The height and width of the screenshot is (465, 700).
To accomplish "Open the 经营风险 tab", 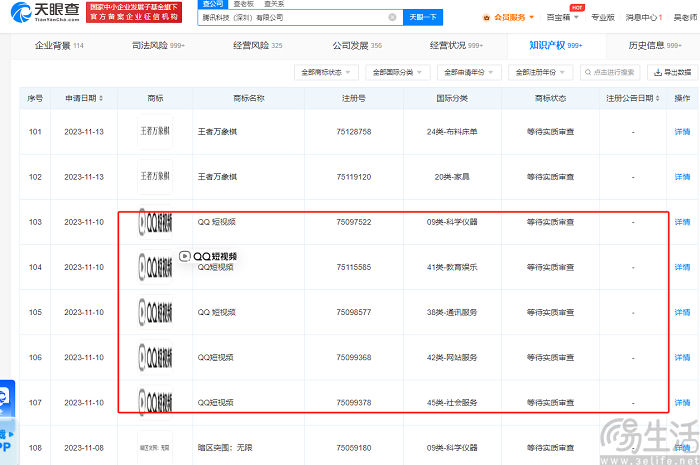I will coord(258,46).
